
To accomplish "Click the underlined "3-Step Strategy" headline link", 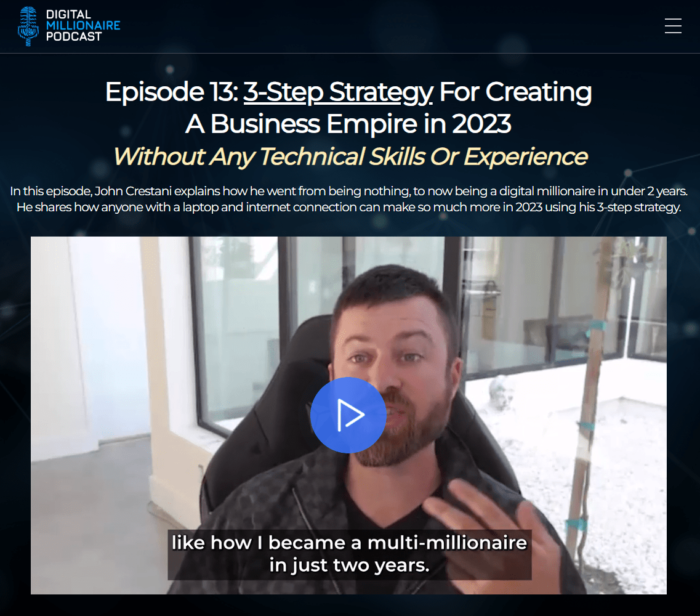I will click(x=338, y=92).
